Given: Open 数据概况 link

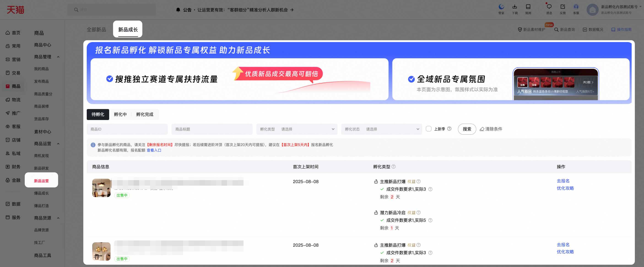Looking at the screenshot, I should click(x=593, y=29).
